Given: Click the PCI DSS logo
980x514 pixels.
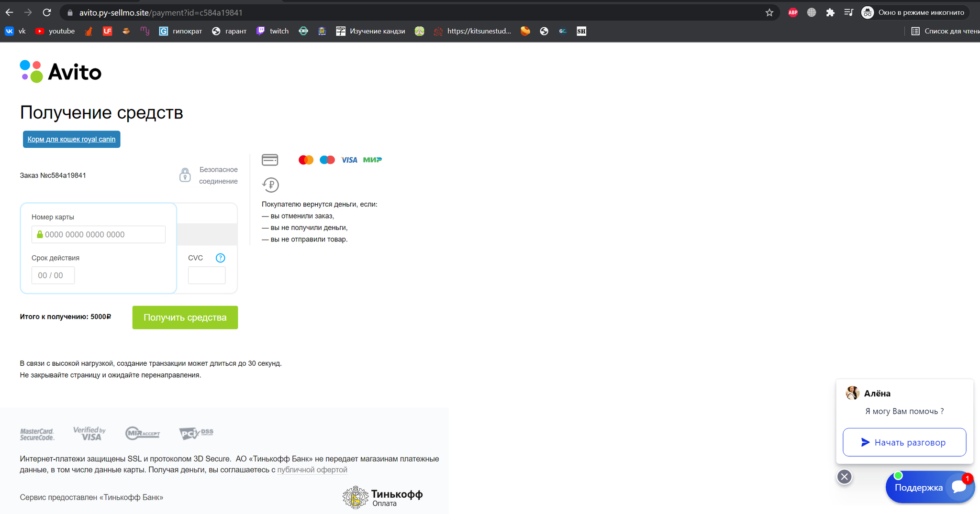Looking at the screenshot, I should pos(196,433).
